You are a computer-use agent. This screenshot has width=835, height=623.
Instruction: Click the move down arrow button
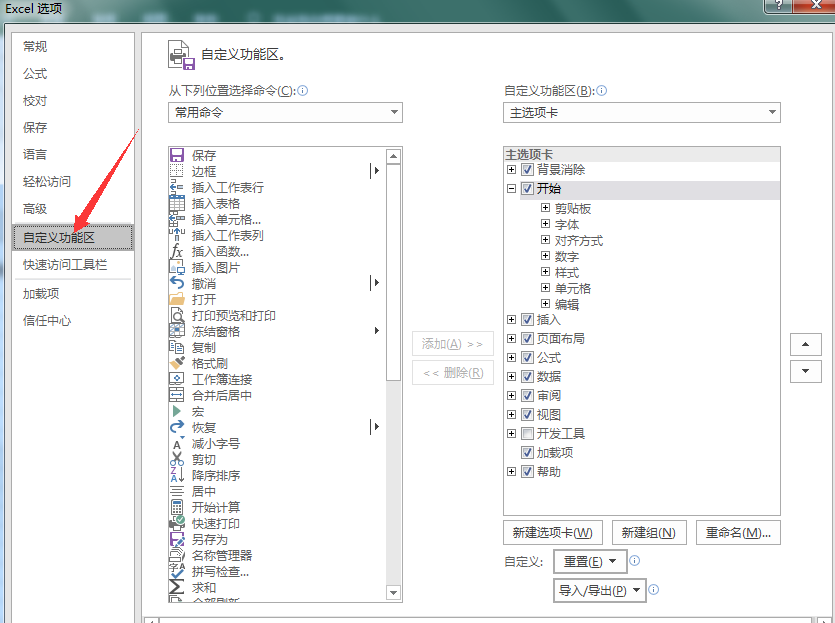point(806,371)
